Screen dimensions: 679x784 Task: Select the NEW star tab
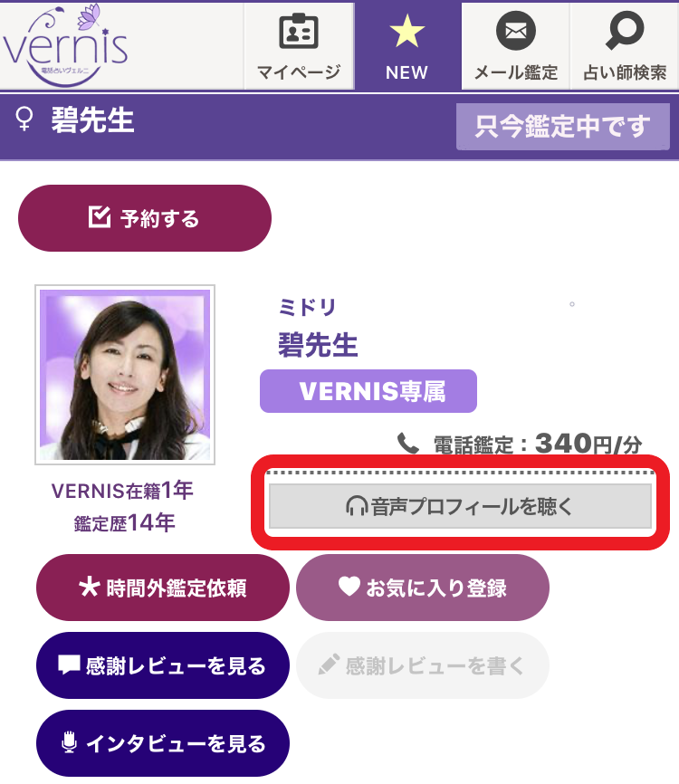407,46
